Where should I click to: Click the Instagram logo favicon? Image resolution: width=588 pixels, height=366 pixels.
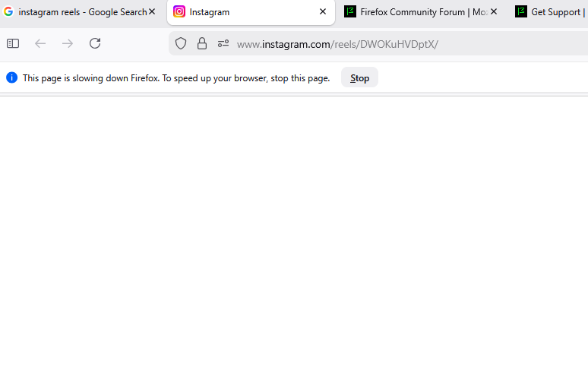pos(179,11)
